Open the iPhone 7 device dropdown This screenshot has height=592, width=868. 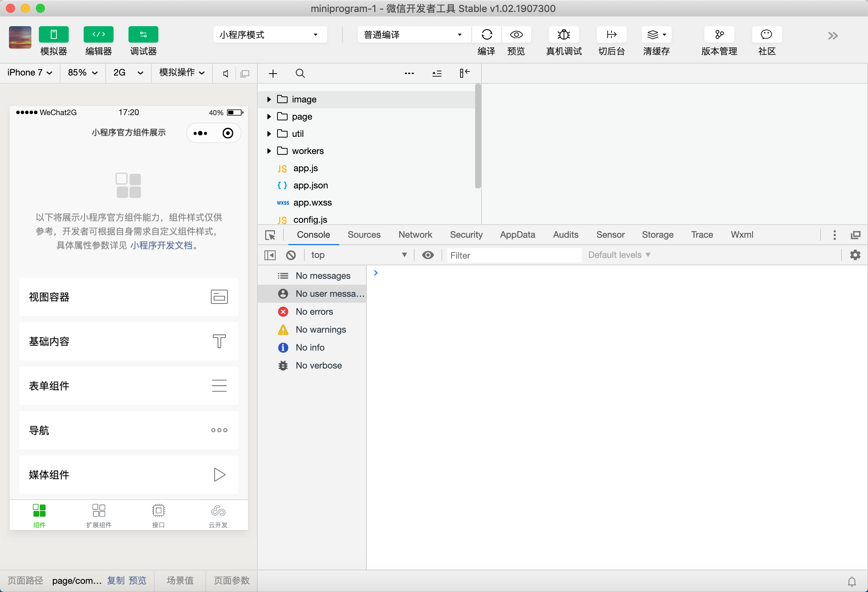coord(30,73)
